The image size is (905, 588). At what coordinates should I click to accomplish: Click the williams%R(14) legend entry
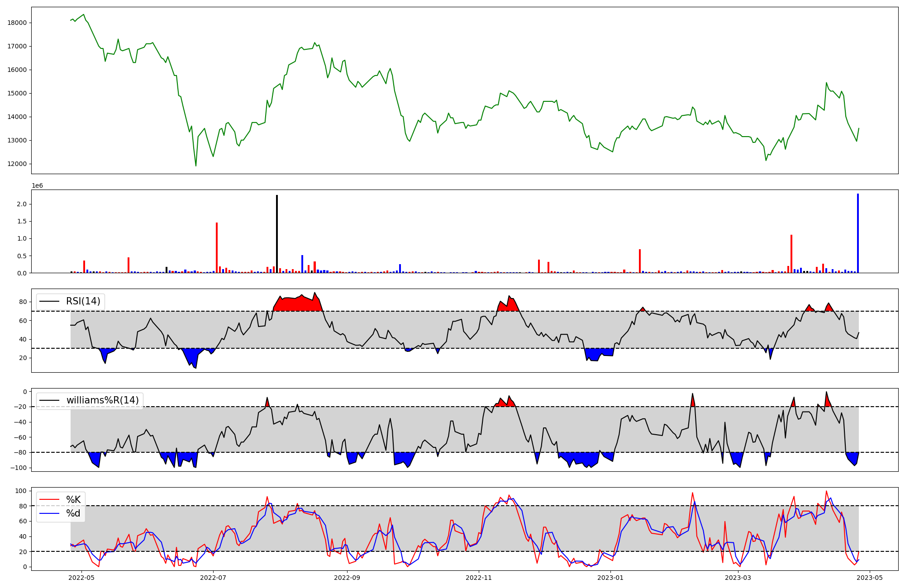pos(102,400)
